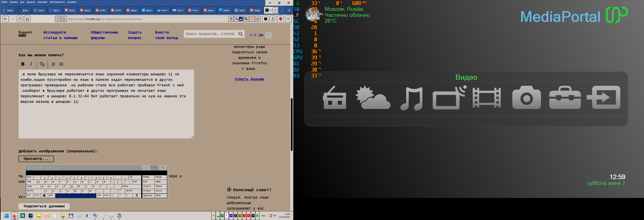Screen dimensions: 644x220
Task: Open the Firefox hamburger application menu
Action: 288,19
